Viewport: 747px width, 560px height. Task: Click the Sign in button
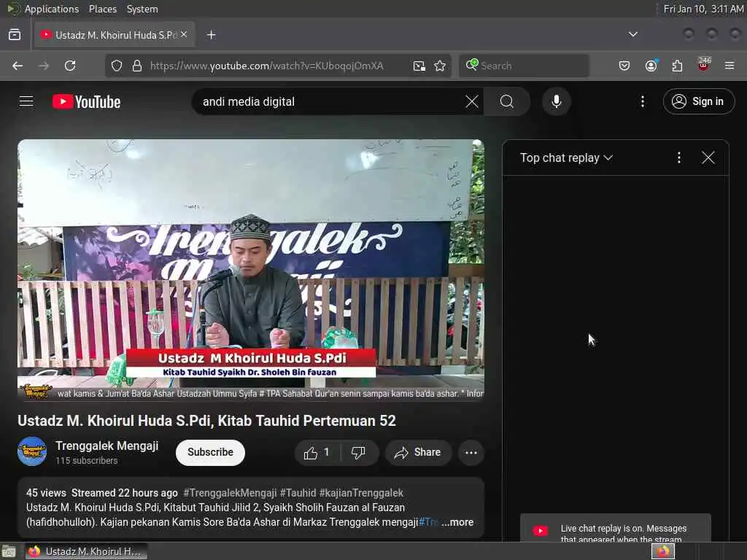[698, 101]
